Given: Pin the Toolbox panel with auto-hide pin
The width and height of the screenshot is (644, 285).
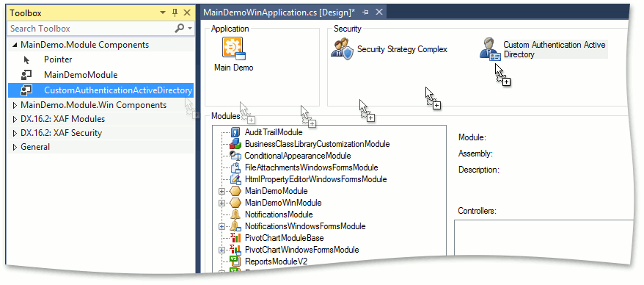Looking at the screenshot, I should (x=175, y=12).
